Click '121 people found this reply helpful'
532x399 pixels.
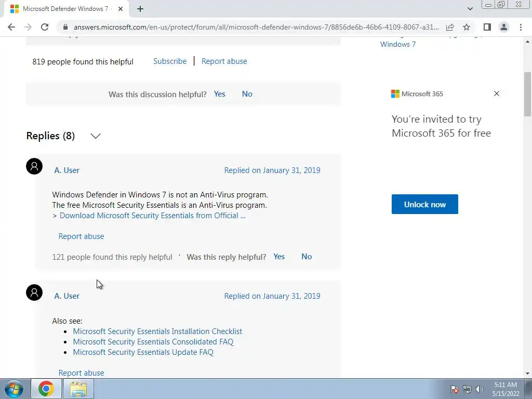point(112,257)
